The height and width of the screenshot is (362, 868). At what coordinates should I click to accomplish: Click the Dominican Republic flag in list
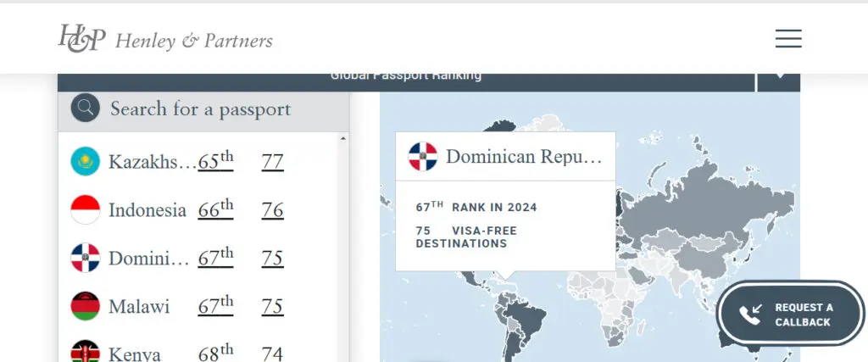(x=86, y=258)
